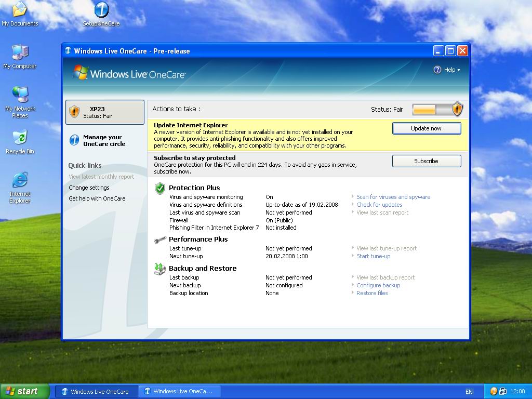Screen dimensions: 532x399
Task: Click Scan for viruses and spyware link
Action: tap(393, 197)
